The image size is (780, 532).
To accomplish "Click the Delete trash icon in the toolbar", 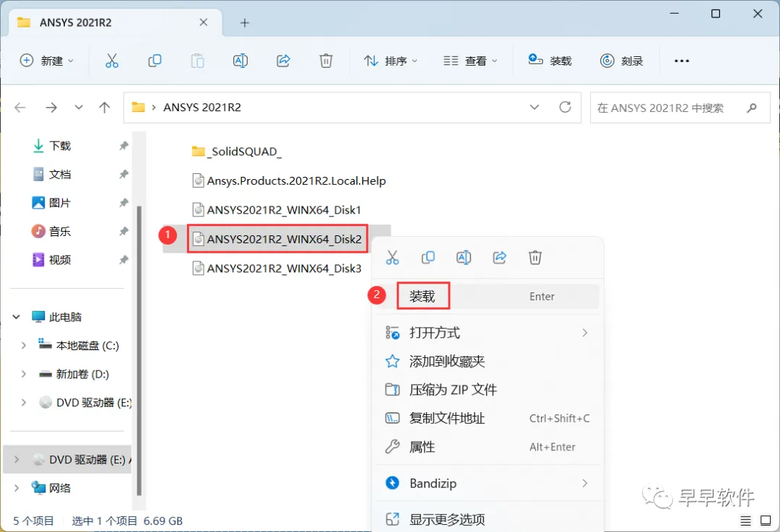I will click(326, 61).
